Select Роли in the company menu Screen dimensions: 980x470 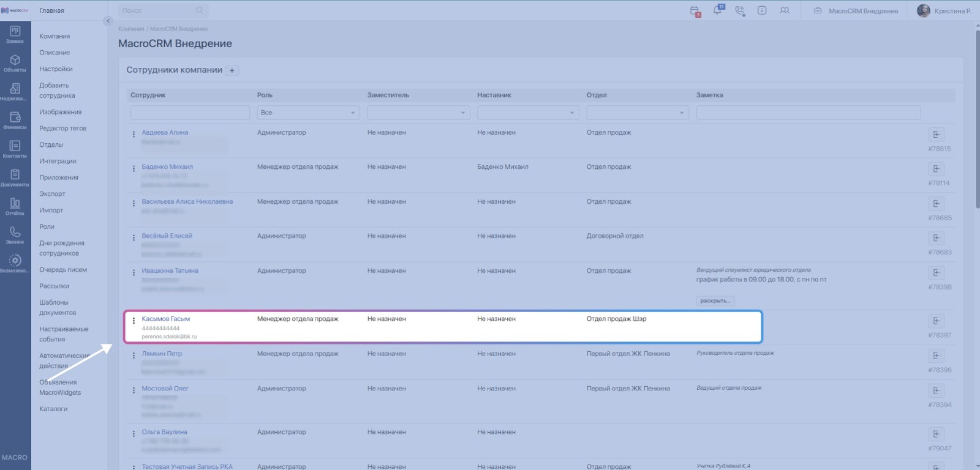47,226
